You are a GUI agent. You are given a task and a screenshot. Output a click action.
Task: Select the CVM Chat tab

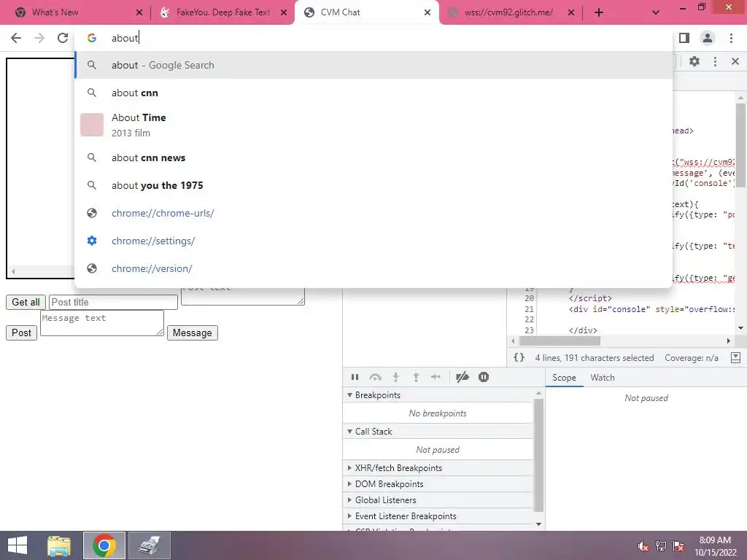click(x=366, y=12)
